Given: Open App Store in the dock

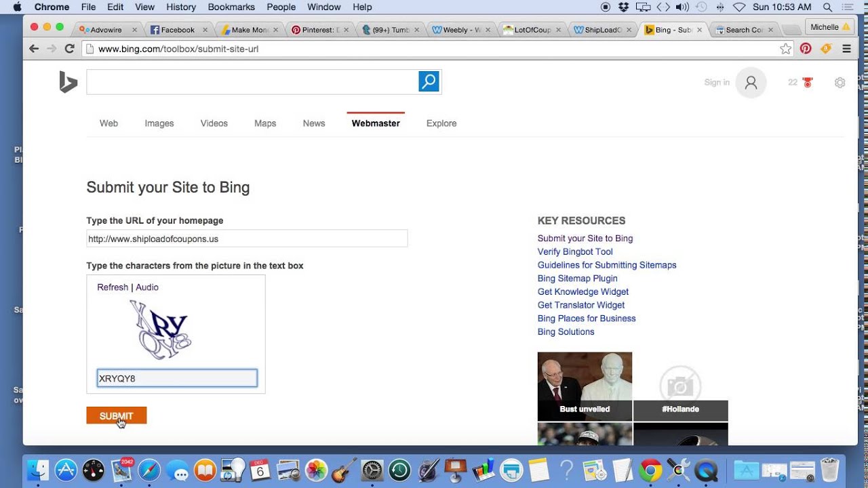Looking at the screenshot, I should click(x=66, y=470).
